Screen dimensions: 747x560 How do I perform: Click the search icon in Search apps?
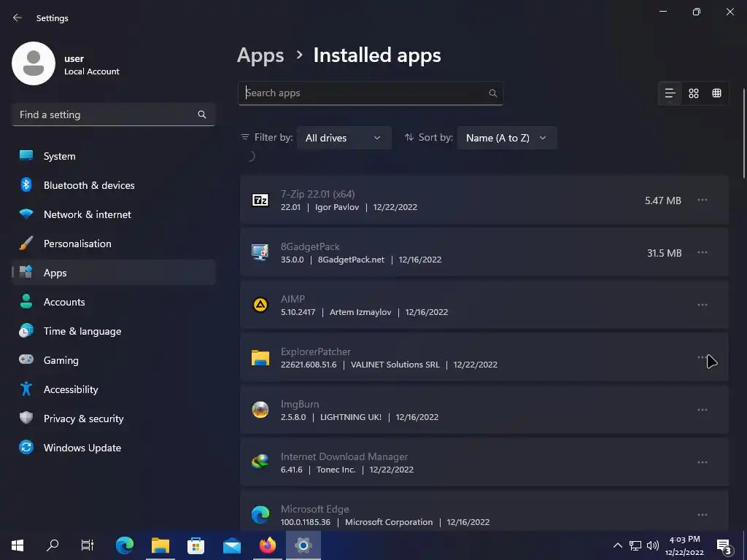coord(492,93)
